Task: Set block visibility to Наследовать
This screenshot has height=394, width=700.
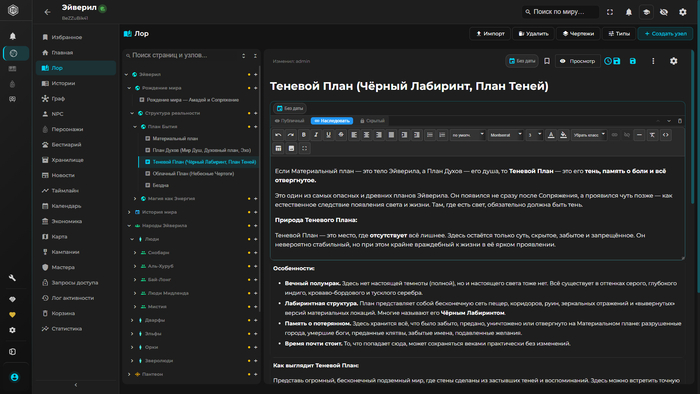Action: pyautogui.click(x=332, y=121)
